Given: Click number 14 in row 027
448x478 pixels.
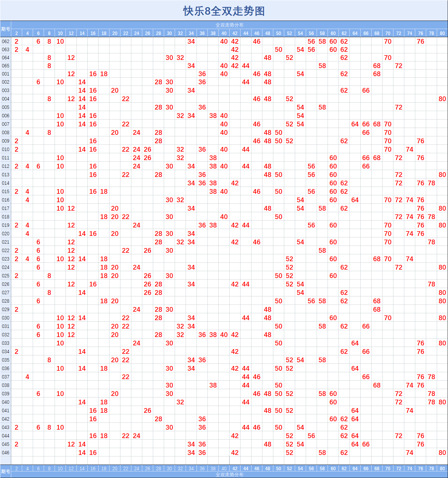Looking at the screenshot, I should 82,293.
